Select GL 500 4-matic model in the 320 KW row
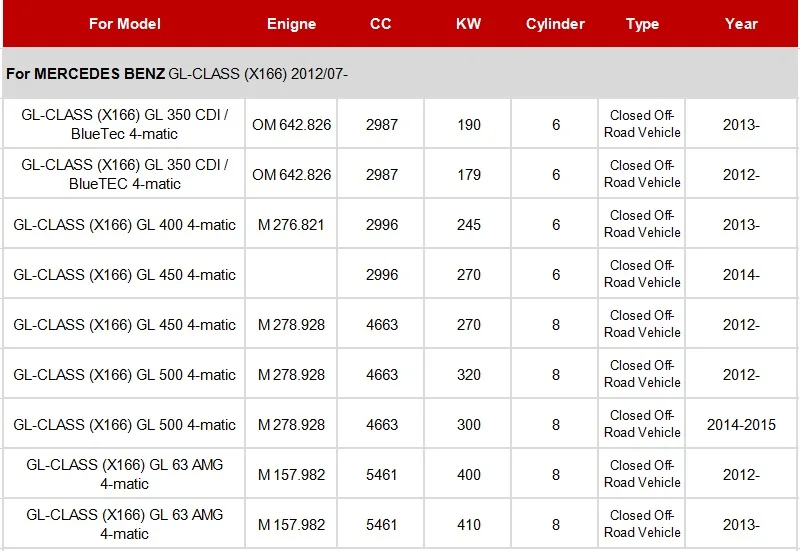The image size is (800, 551). [124, 374]
